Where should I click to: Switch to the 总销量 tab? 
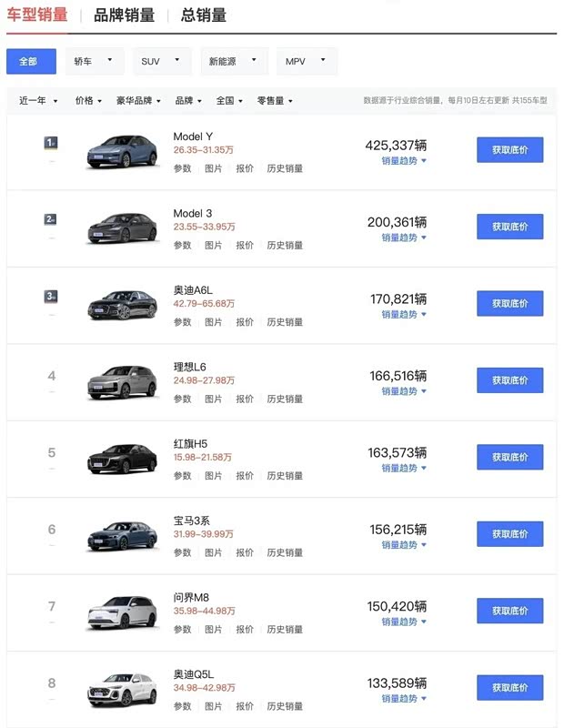[x=204, y=15]
